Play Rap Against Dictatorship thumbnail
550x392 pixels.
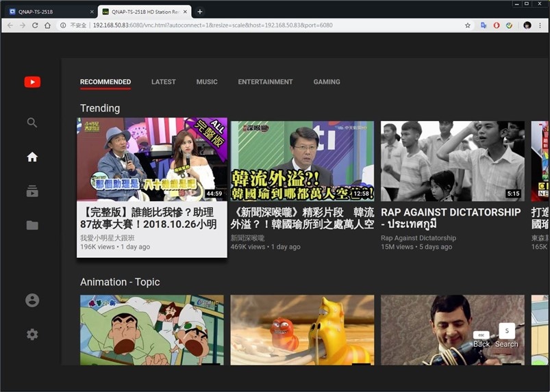tap(453, 161)
